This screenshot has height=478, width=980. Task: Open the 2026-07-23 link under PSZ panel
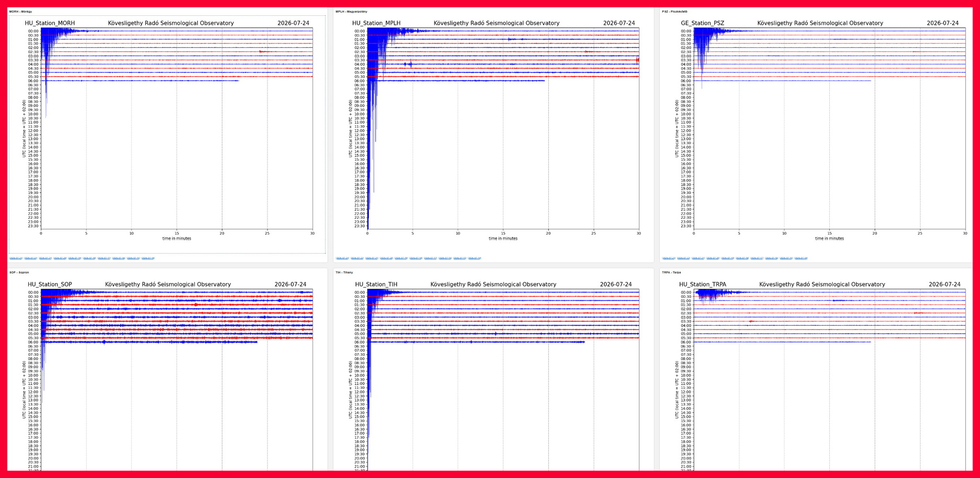point(669,258)
